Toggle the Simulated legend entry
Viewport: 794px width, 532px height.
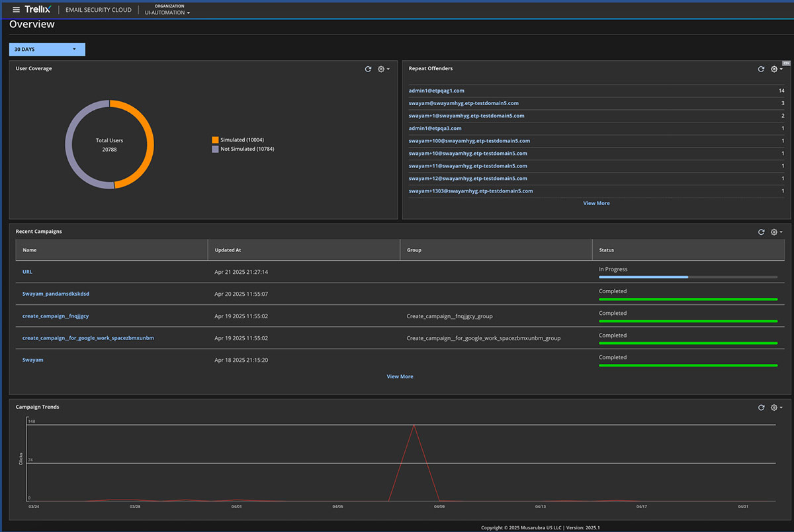point(242,140)
